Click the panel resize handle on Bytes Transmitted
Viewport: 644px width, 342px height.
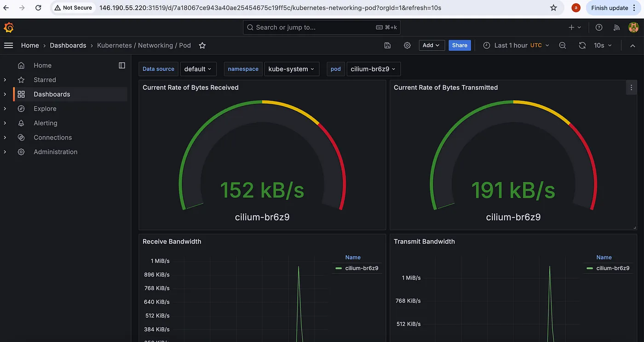click(634, 227)
